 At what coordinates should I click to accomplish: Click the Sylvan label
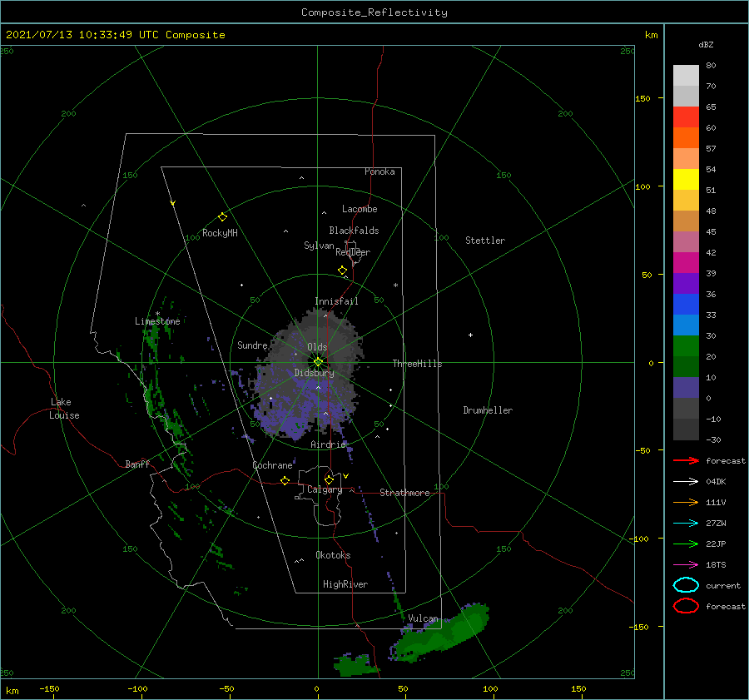(319, 246)
